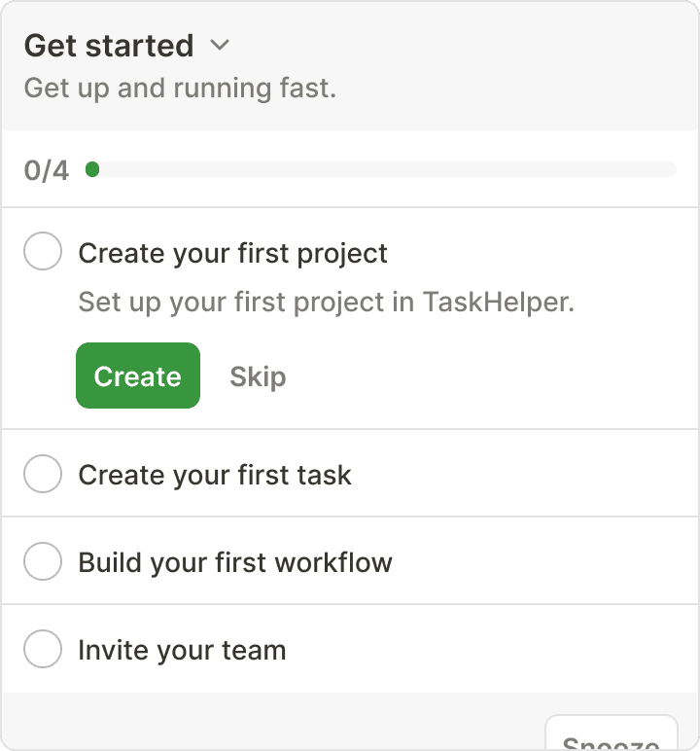
Task: Click the green progress indicator dot
Action: pyautogui.click(x=92, y=170)
